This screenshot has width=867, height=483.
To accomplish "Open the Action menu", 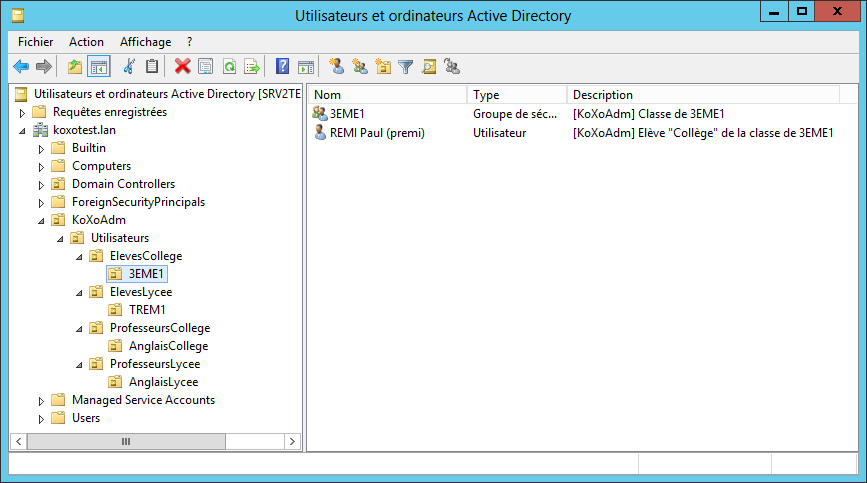I will [86, 42].
